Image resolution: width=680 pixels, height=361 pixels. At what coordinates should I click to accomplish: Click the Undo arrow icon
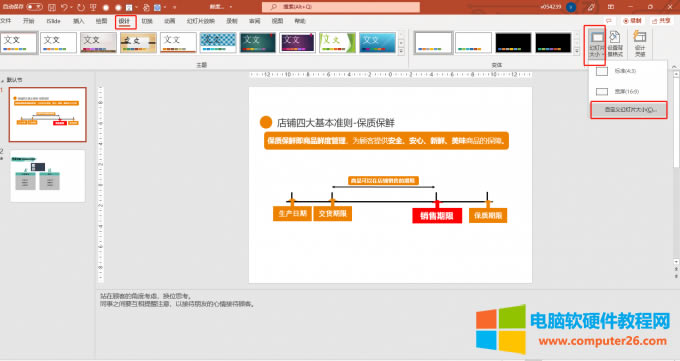[x=64, y=7]
